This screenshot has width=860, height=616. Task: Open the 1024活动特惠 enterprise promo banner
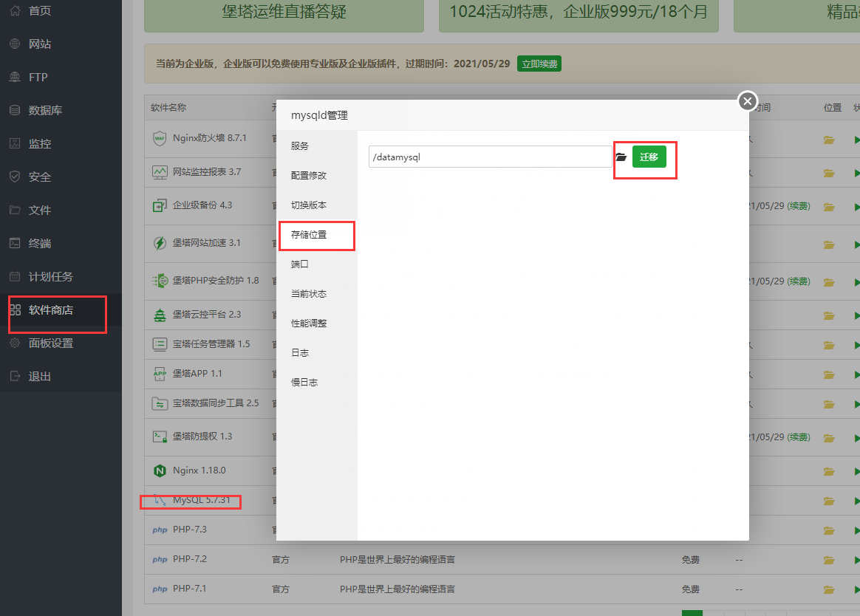pyautogui.click(x=579, y=15)
